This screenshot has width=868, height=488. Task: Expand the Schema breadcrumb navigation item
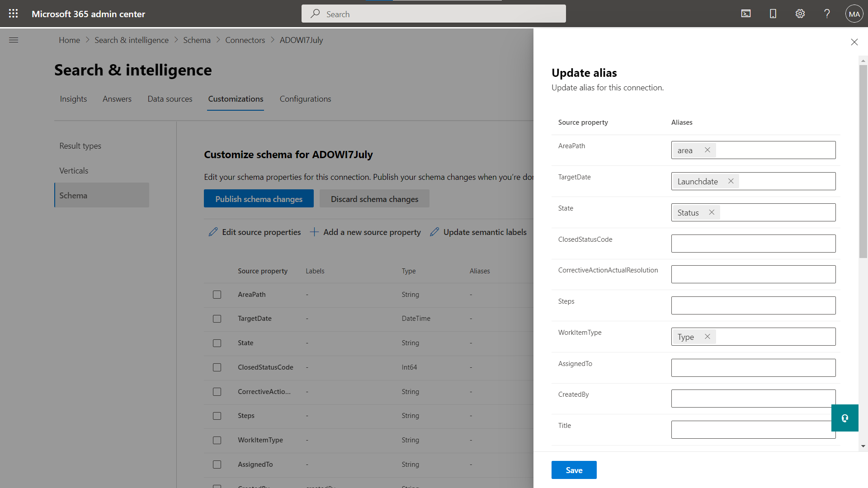tap(197, 40)
